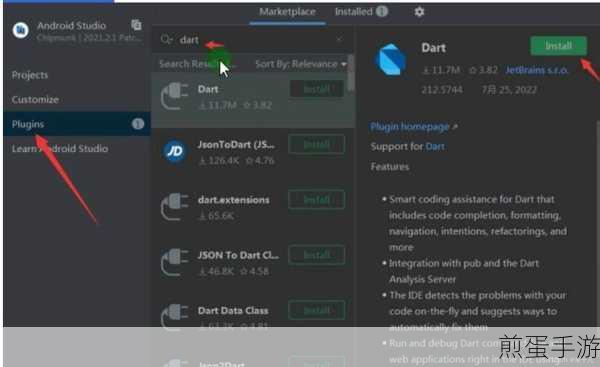The height and width of the screenshot is (367, 600).
Task: Click the 3.82 rating in details pane
Action: point(483,70)
